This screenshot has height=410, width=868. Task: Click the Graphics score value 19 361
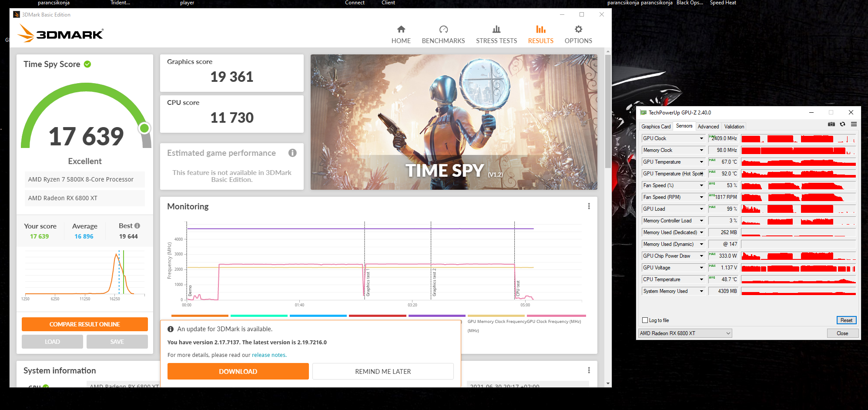tap(231, 77)
